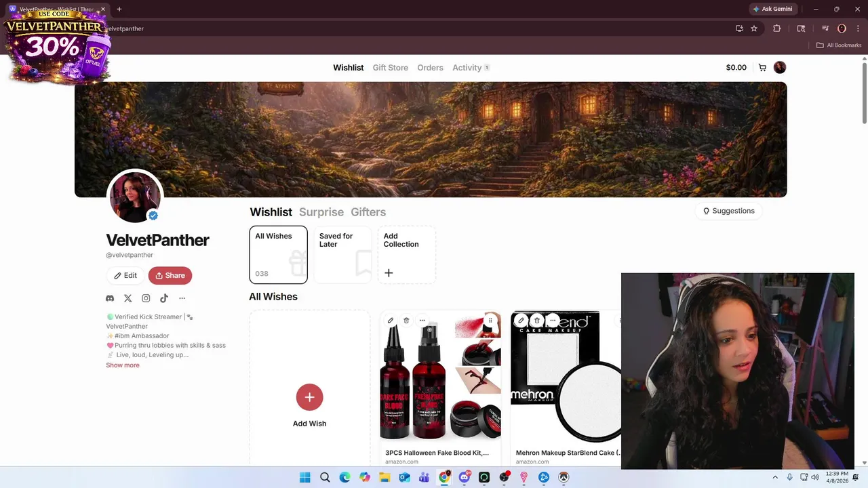
Task: Click the $0.00 cart total
Action: click(x=736, y=68)
